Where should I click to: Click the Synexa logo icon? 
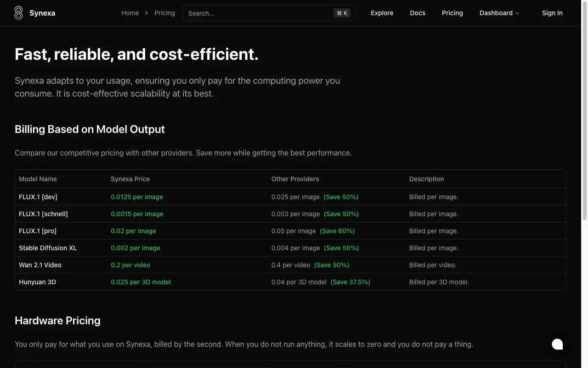pos(18,13)
